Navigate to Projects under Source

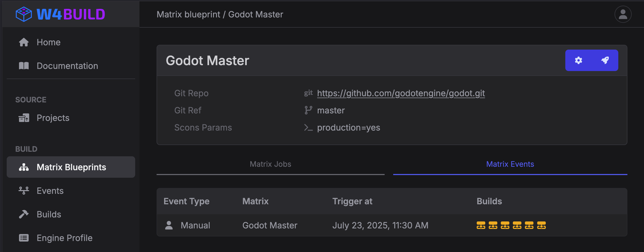pyautogui.click(x=71, y=118)
